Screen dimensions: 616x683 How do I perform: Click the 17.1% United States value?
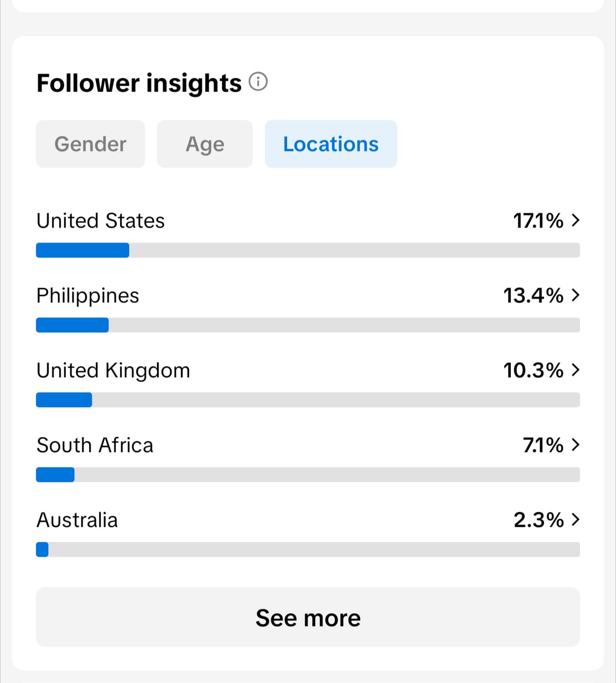[538, 221]
